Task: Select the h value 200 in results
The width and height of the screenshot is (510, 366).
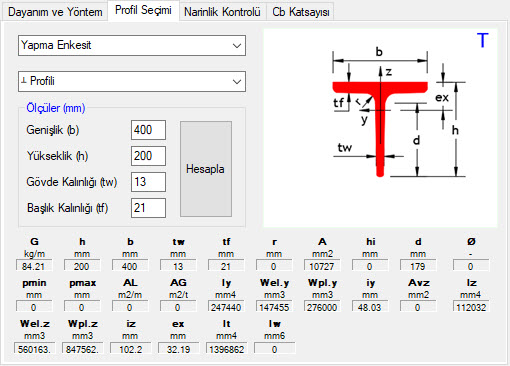Action: click(x=82, y=266)
